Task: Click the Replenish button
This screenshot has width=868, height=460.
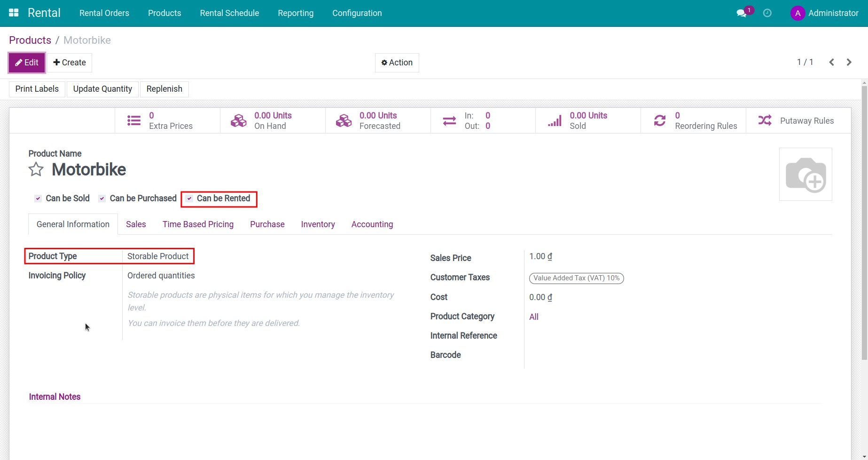Action: [x=164, y=88]
